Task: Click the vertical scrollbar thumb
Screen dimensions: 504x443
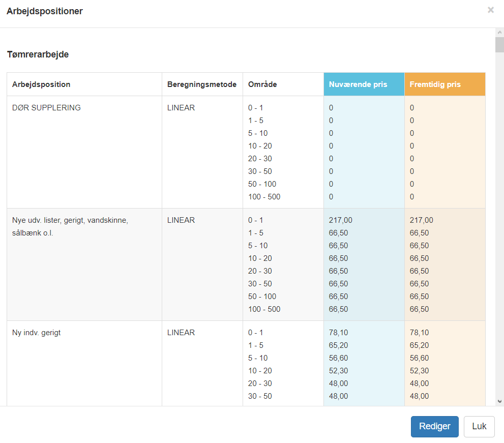Action: point(499,45)
